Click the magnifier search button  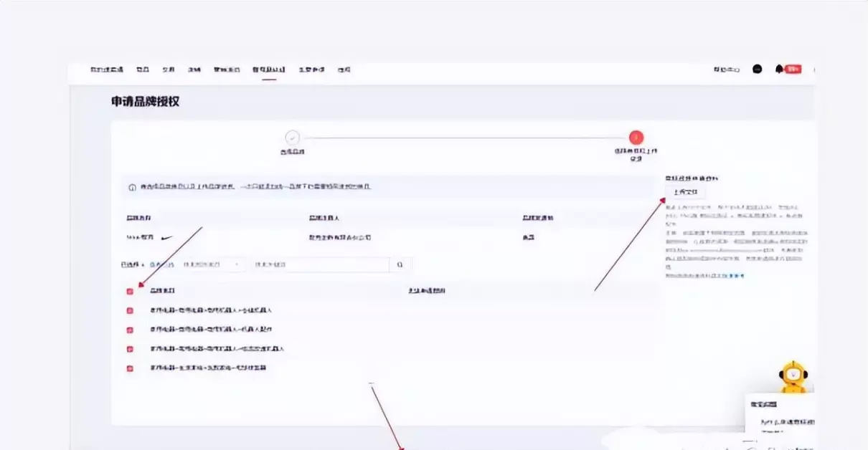point(400,265)
